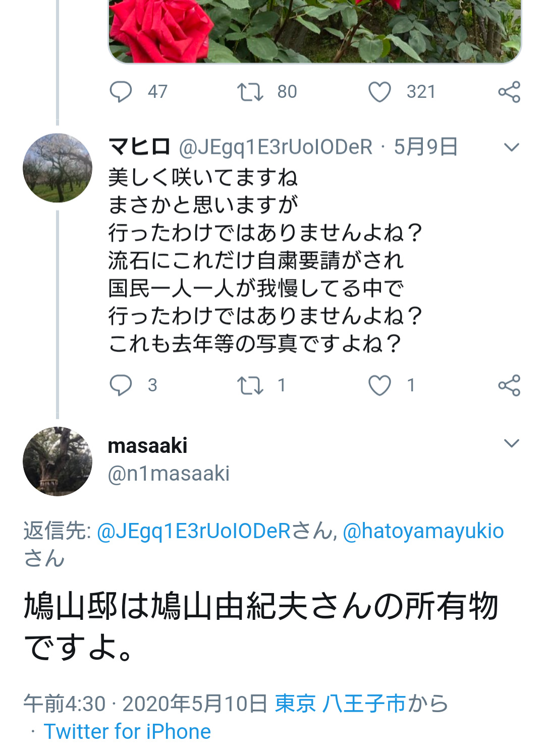Screen dimensions: 545x756
Task: Like the rose photo tweet
Action: (379, 92)
